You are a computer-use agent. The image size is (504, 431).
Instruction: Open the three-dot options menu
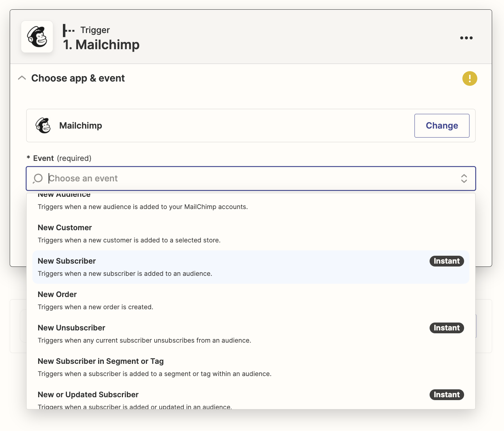(466, 38)
